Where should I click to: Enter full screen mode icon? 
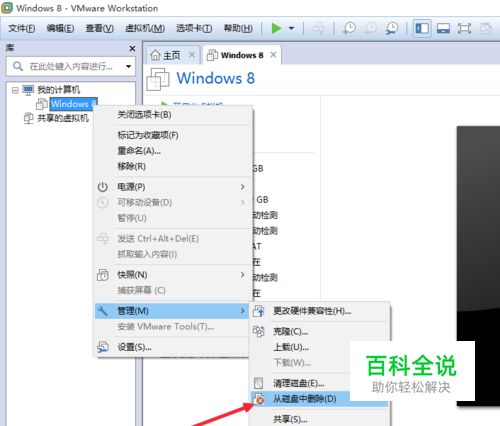pos(464,28)
